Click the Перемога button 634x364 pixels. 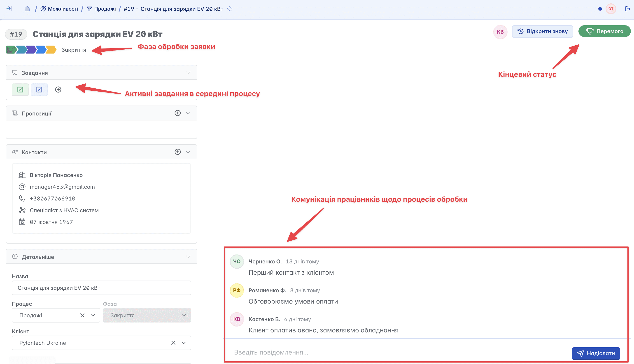(x=604, y=31)
